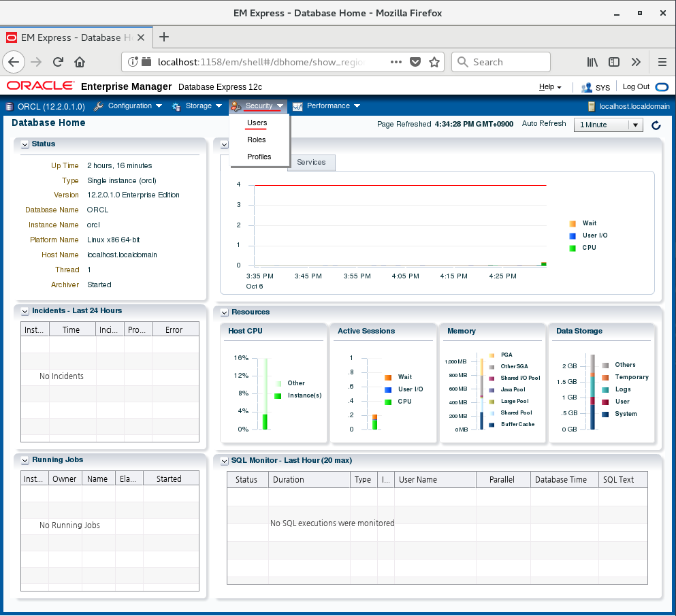676x616 pixels.
Task: Open site information icon in address bar
Action: (x=133, y=62)
